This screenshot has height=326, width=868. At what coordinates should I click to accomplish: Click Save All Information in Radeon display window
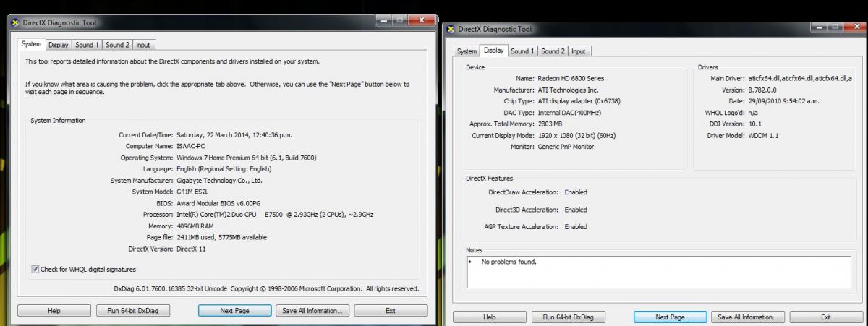click(749, 317)
